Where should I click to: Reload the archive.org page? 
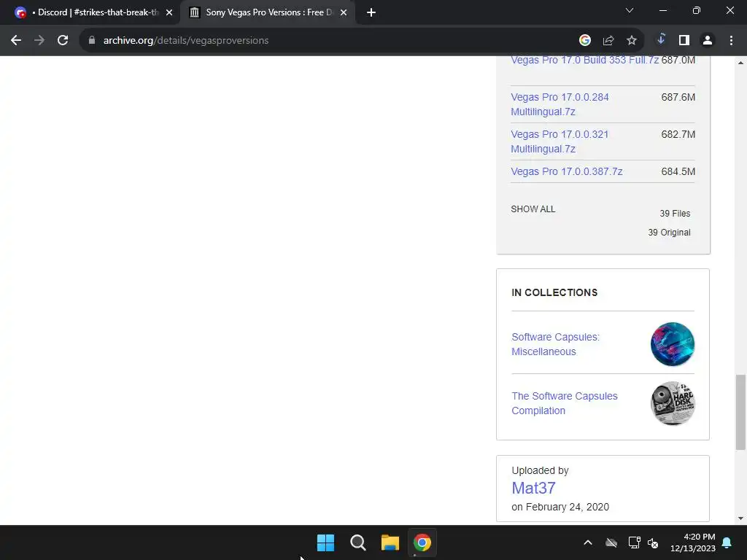[x=63, y=41]
